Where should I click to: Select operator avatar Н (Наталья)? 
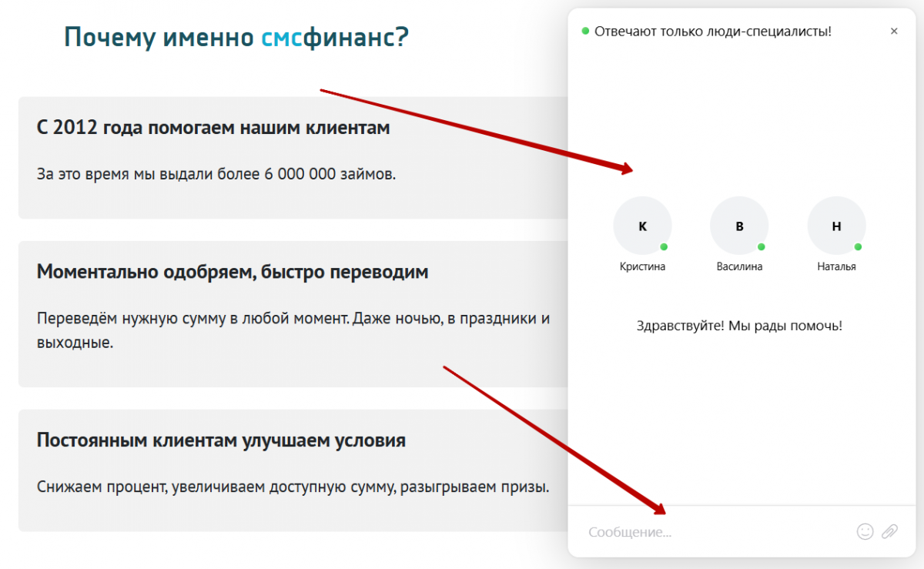point(836,226)
